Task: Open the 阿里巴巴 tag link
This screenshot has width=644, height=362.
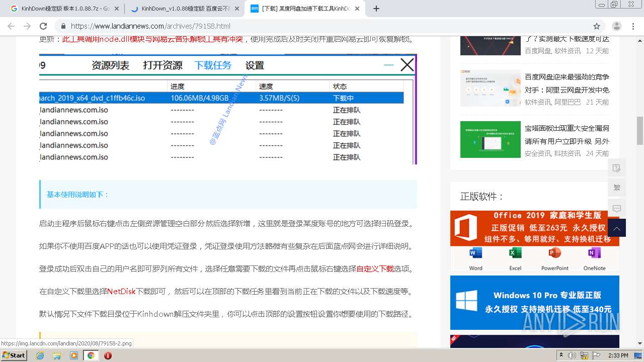Action: click(x=568, y=102)
